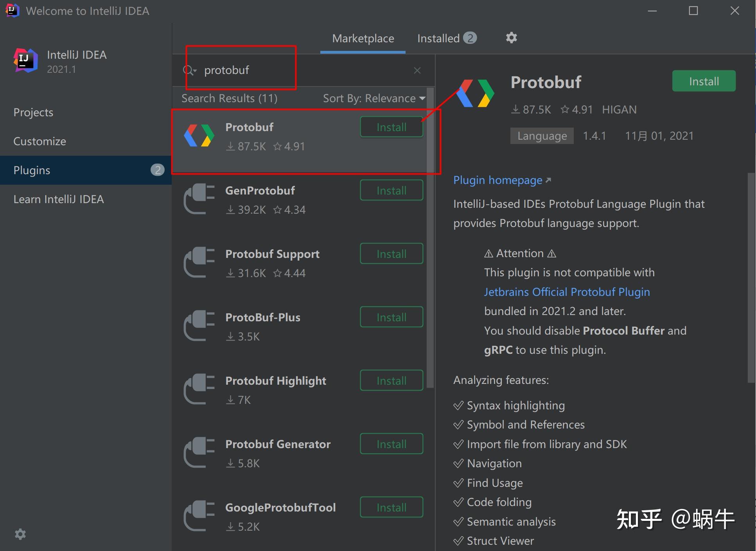Image resolution: width=756 pixels, height=551 pixels.
Task: Select Plugins in the sidebar
Action: [x=86, y=170]
